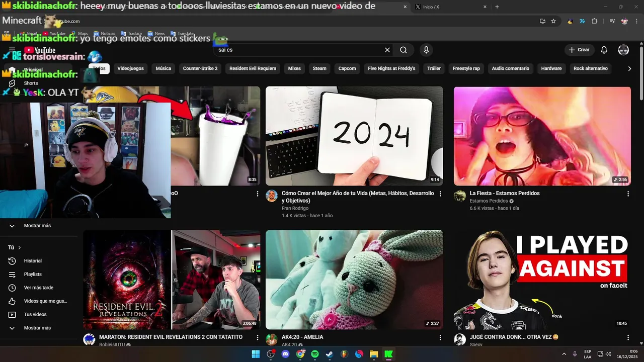Open Spotify from the taskbar
Image resolution: width=644 pixels, height=362 pixels.
tap(315, 354)
